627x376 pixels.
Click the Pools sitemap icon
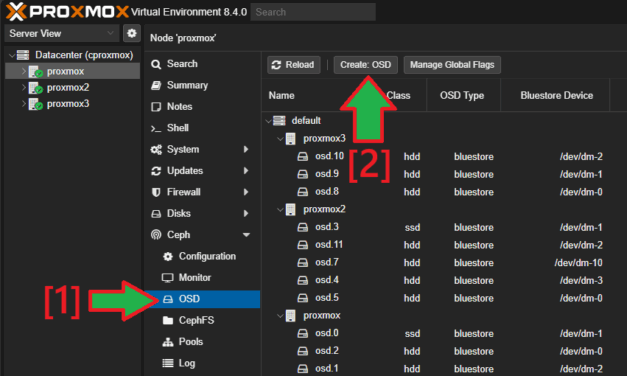point(168,342)
